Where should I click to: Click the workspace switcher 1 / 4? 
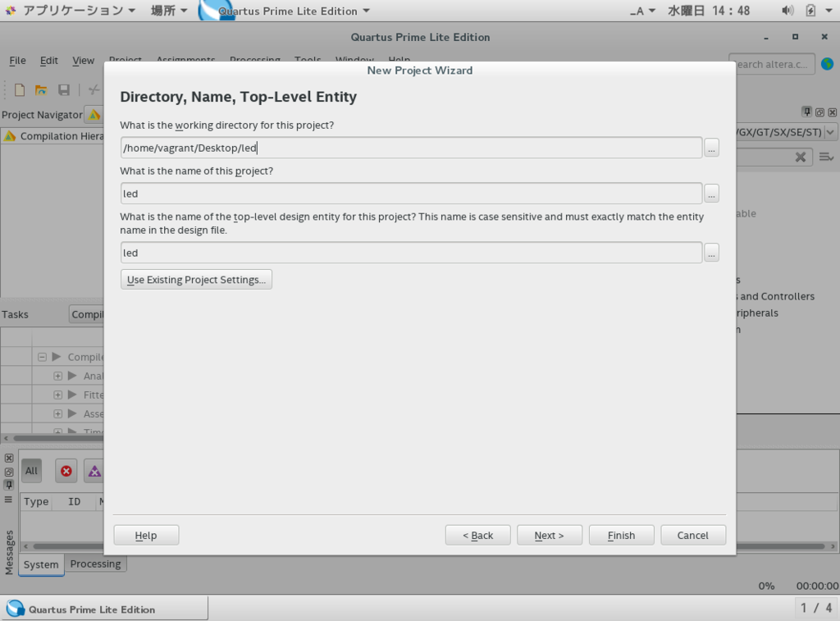[816, 608]
